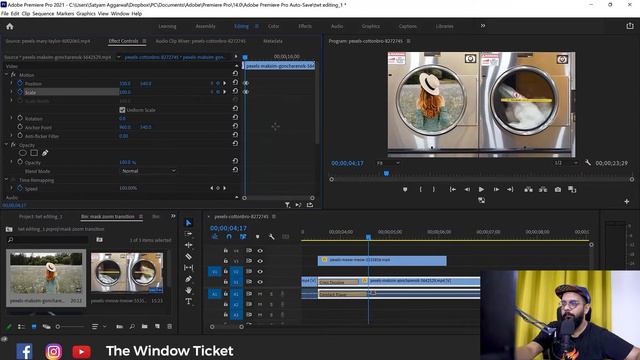Click Extract button in Program monitor
The image size is (640, 360).
pos(543,189)
